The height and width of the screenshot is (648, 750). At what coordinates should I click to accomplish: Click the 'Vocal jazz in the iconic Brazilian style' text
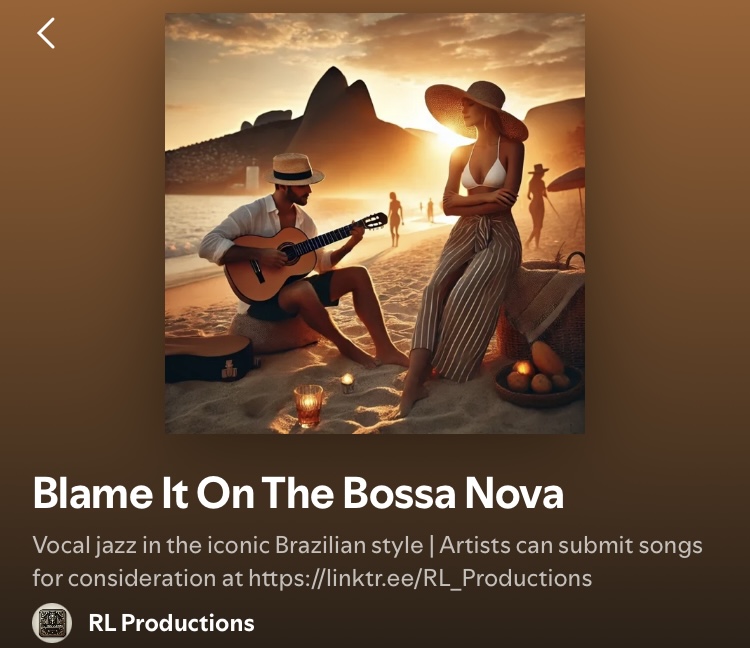click(228, 546)
